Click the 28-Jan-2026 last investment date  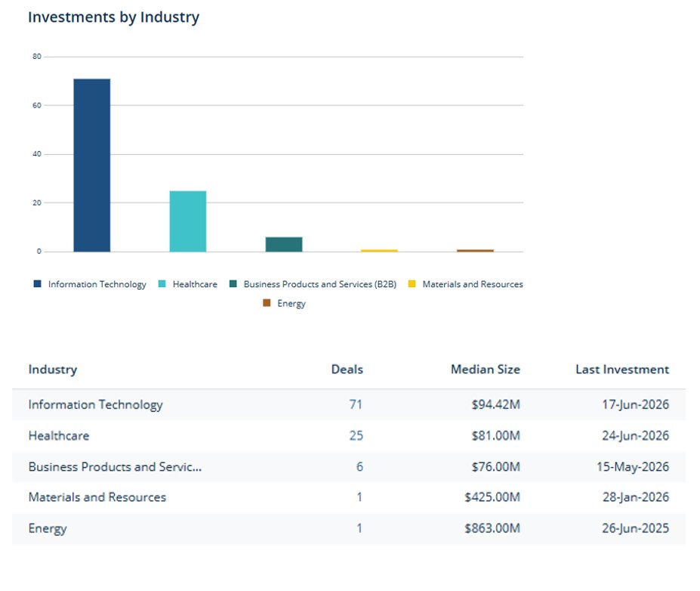click(x=636, y=497)
